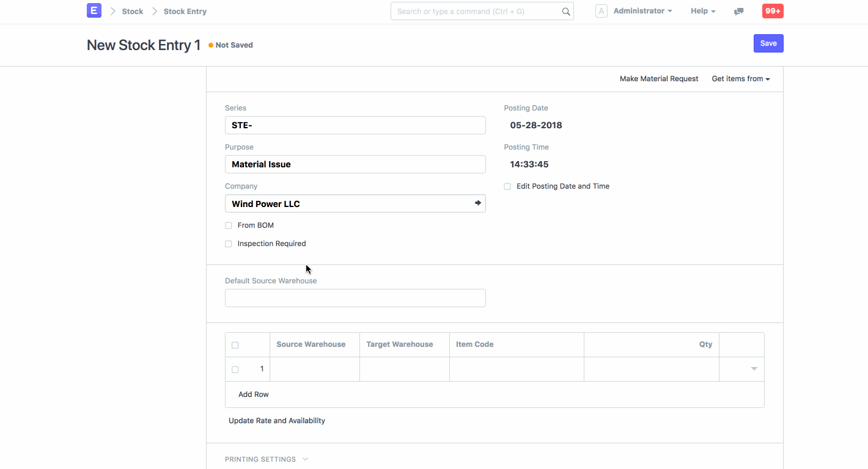Click the Add Row button
The width and height of the screenshot is (868, 469).
pyautogui.click(x=254, y=394)
